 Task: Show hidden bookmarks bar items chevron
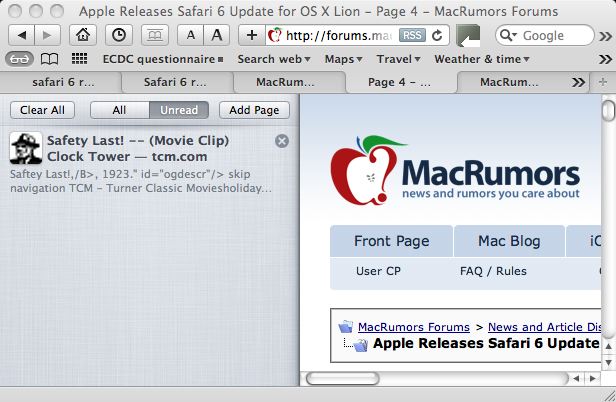point(605,59)
